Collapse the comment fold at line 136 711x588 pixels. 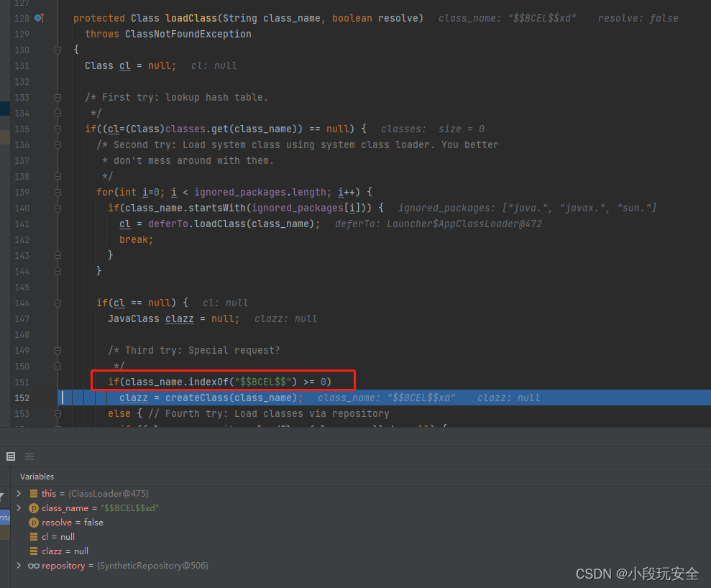click(58, 144)
